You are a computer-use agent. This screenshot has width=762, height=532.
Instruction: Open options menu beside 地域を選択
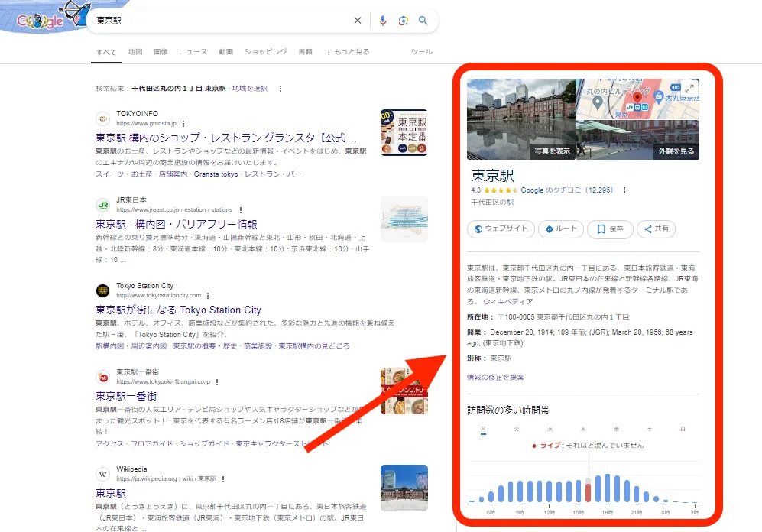(280, 89)
